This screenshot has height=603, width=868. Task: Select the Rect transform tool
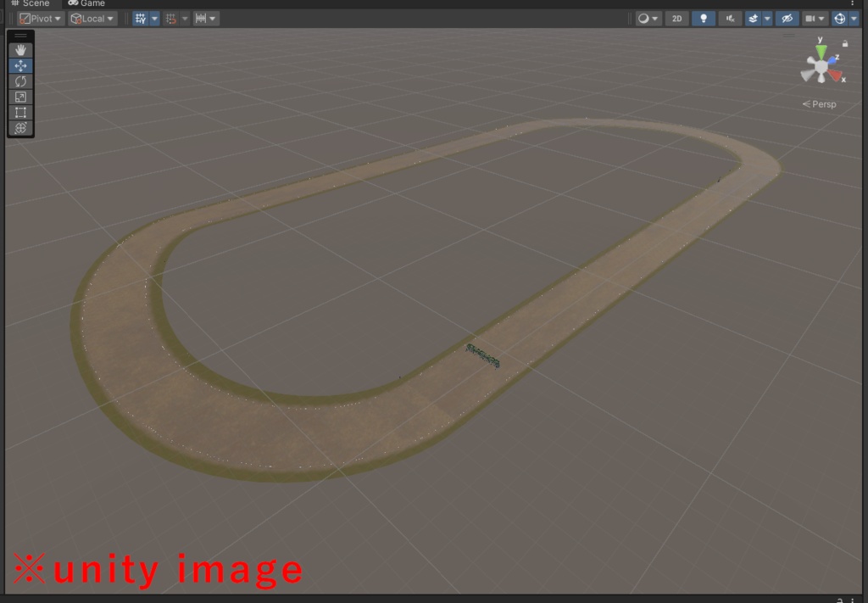point(20,113)
